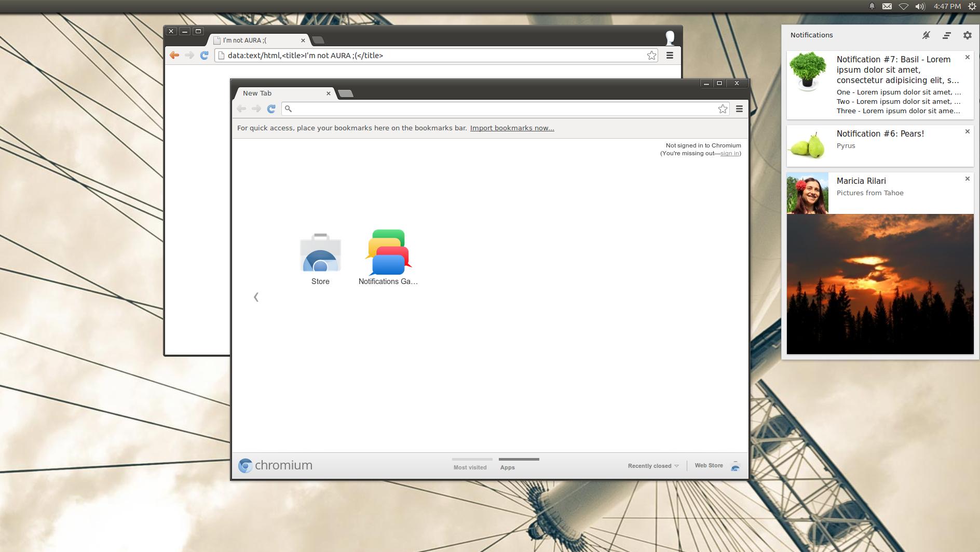This screenshot has width=980, height=552.
Task: Click the back arrow in the New Tab window
Action: (x=241, y=109)
